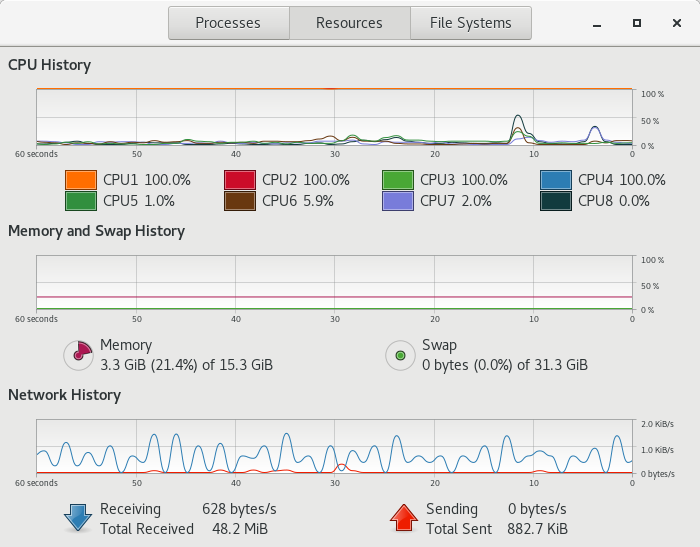
Task: Click the CPU7 lavender color swatch
Action: [x=398, y=201]
